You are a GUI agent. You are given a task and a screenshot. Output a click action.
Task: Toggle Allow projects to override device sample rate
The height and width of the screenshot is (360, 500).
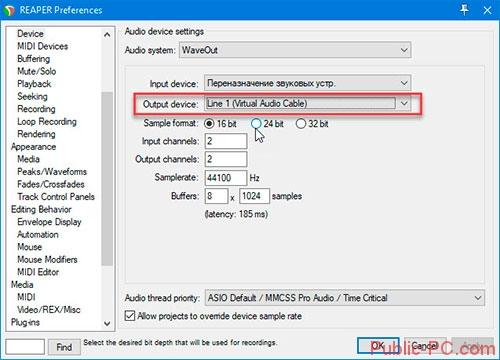213,316
